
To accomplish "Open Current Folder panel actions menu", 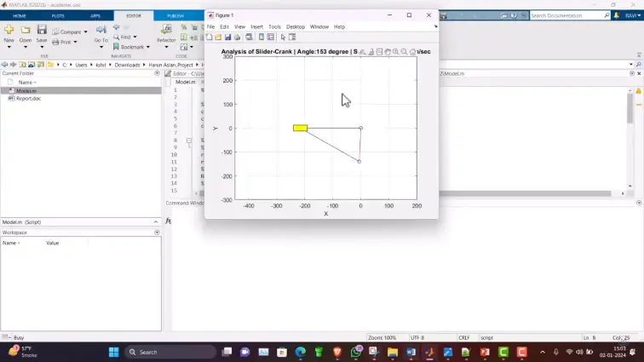I will [x=157, y=73].
